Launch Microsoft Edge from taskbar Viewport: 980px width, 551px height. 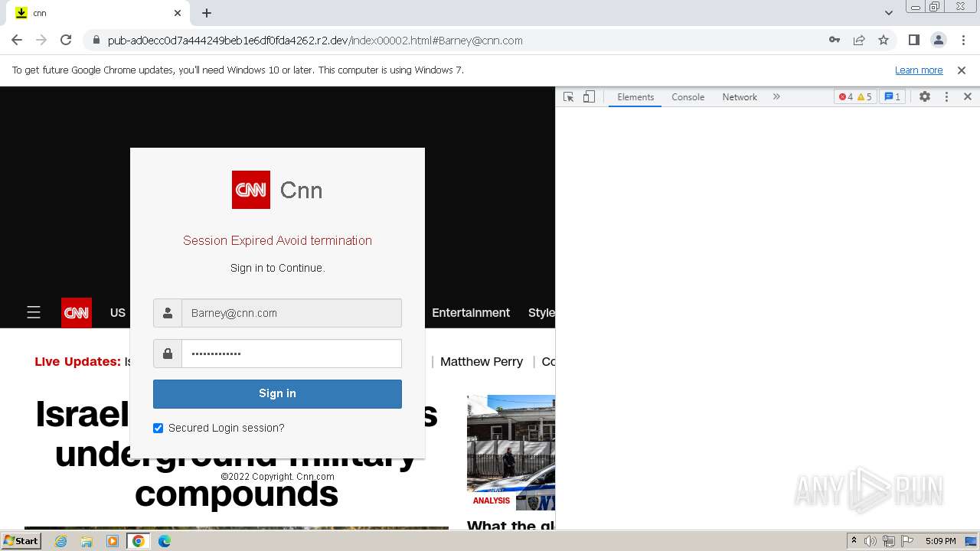pyautogui.click(x=165, y=541)
